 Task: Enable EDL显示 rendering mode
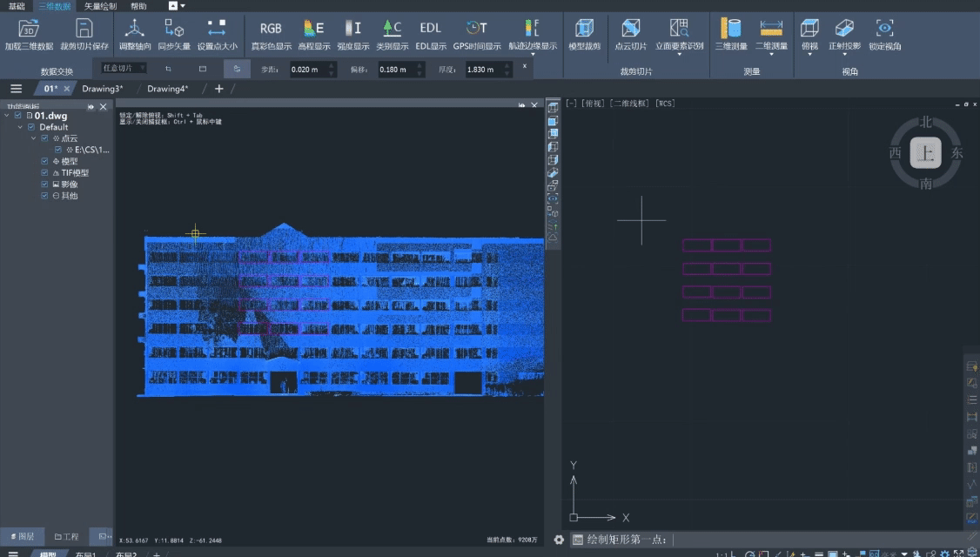[430, 29]
